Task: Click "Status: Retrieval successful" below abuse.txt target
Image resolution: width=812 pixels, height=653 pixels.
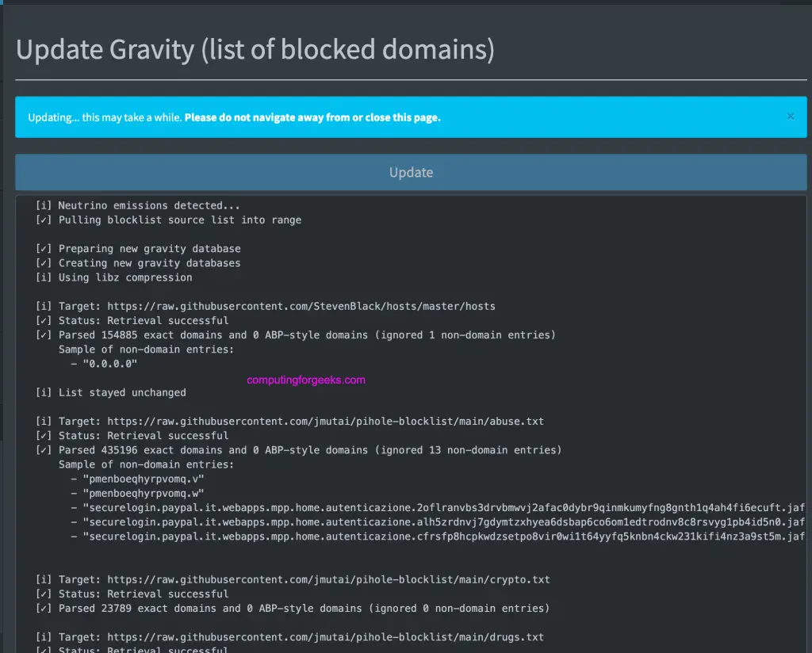Action: tap(132, 436)
